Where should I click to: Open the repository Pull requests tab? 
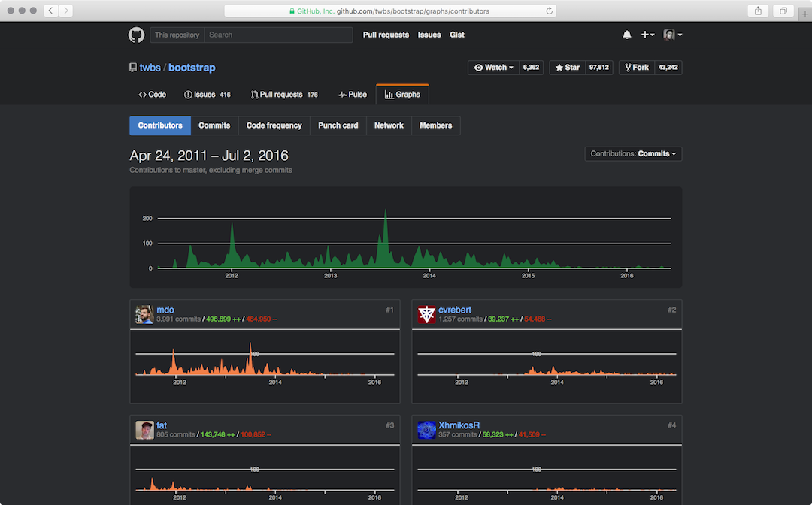[x=284, y=95]
